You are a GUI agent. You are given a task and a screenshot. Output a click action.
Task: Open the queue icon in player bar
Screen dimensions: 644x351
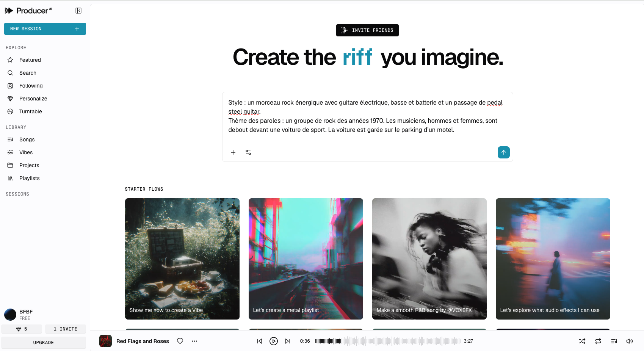[614, 341]
